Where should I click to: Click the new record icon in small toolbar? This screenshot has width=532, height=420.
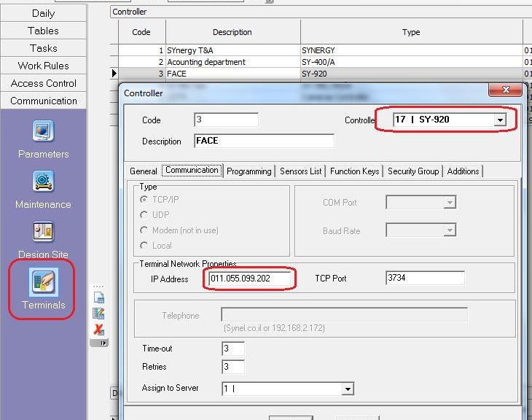pos(98,297)
